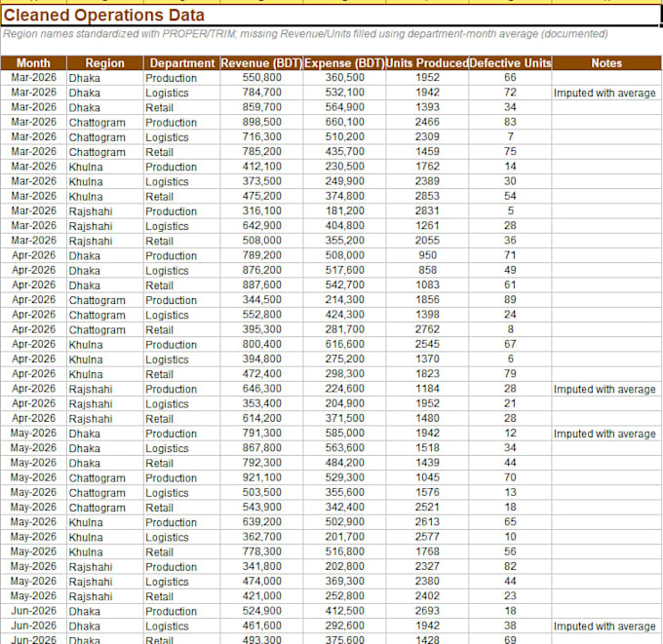Select revenue cell 887,600
The width and height of the screenshot is (663, 644).
pyautogui.click(x=261, y=284)
